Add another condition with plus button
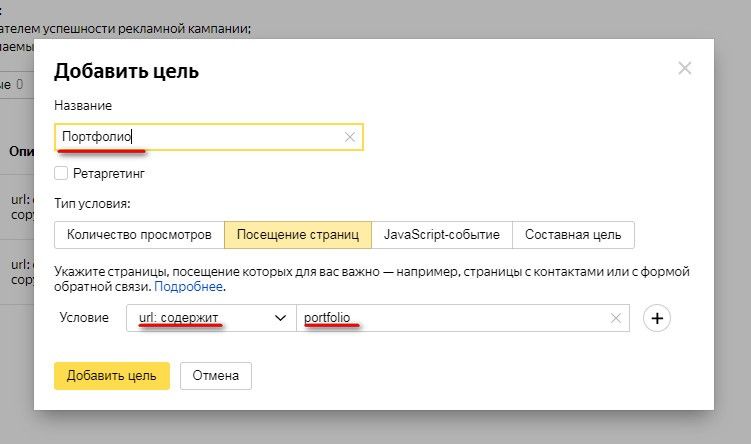Screen dimensions: 751x444 coord(657,318)
